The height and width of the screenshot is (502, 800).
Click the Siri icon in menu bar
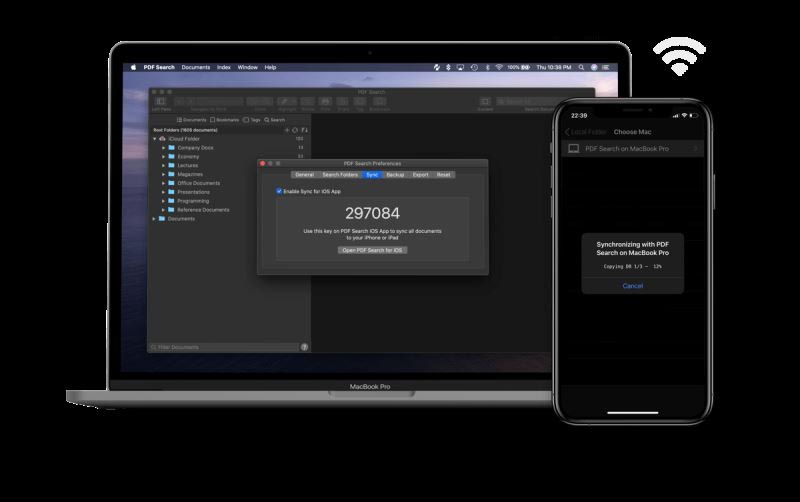594,67
